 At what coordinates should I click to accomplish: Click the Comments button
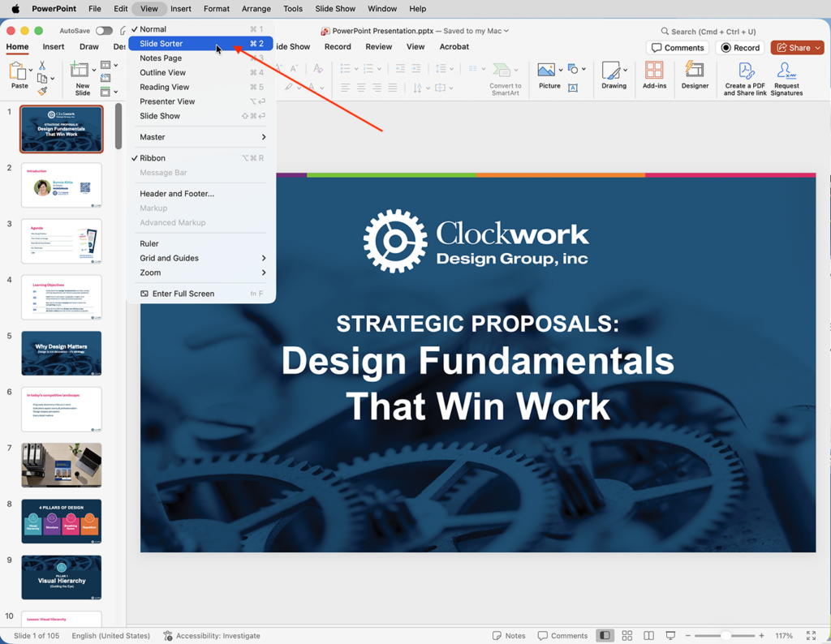678,48
